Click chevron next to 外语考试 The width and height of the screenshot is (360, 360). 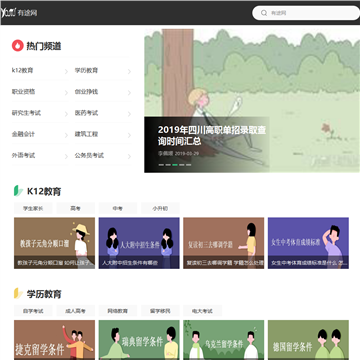click(x=66, y=156)
